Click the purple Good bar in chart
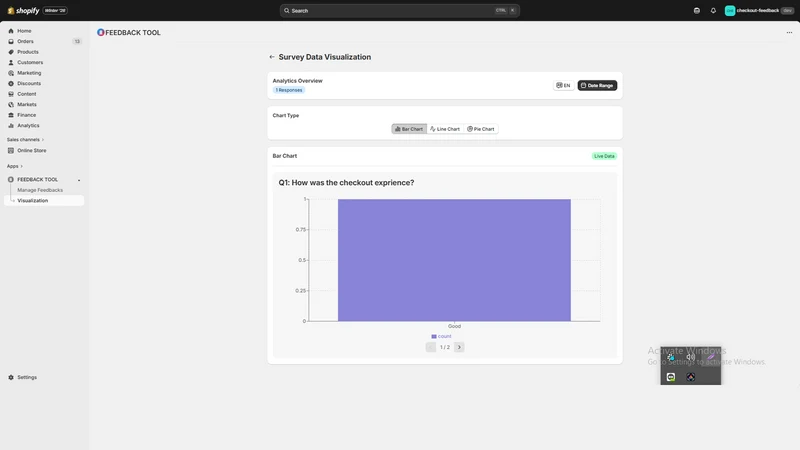 (454, 260)
